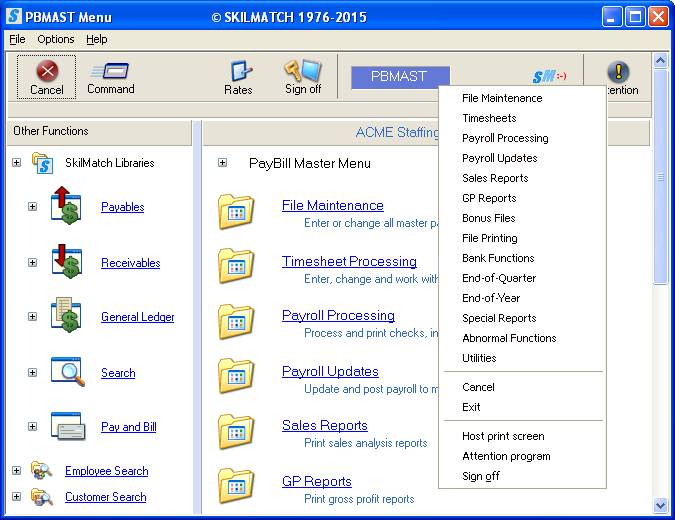Open the Help menu
675x520 pixels.
96,39
